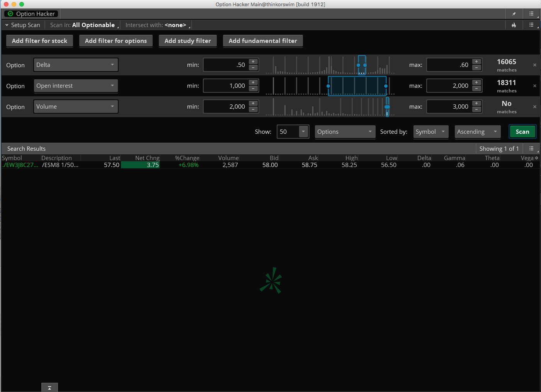Viewport: 541px width, 392px height.
Task: Click the pin icon in top bar
Action: click(514, 14)
